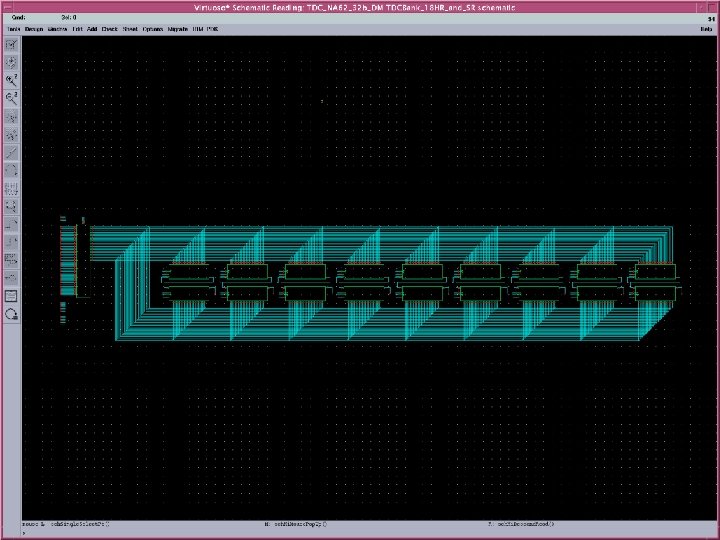Click the right mouse 'R:' hint in status bar
720x540 pixels.
[x=522, y=524]
